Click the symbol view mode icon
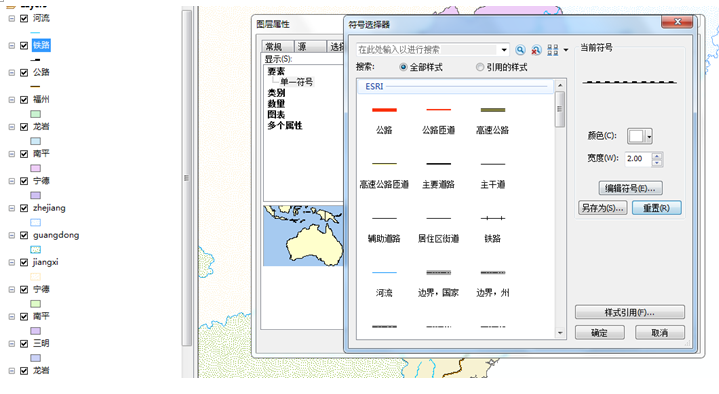The image size is (719, 394). coord(553,50)
